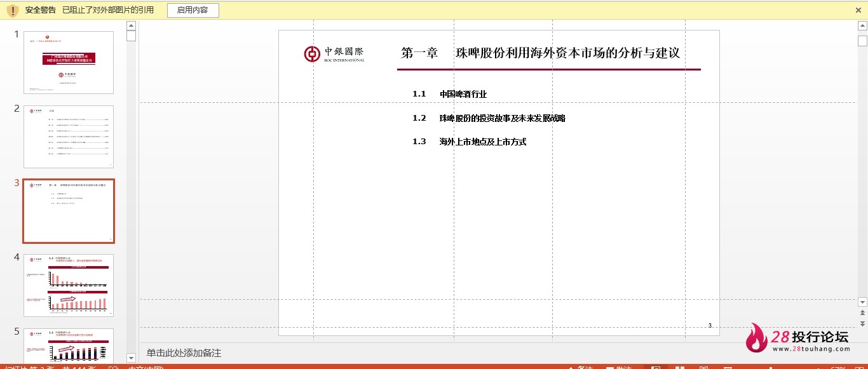Click the line 1.1 中国啤酒行业
The width and height of the screenshot is (868, 369).
(449, 94)
